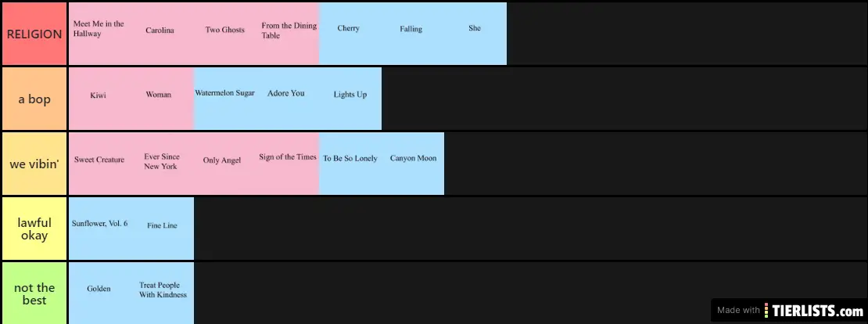This screenshot has width=868, height=324.
Task: Select the 'Sign of the Times' tile
Action: (288, 163)
